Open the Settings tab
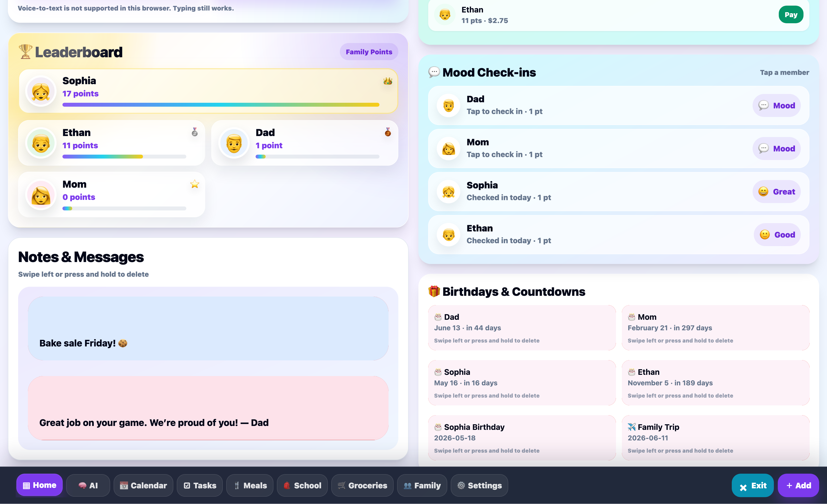Image resolution: width=827 pixels, height=504 pixels. point(479,485)
